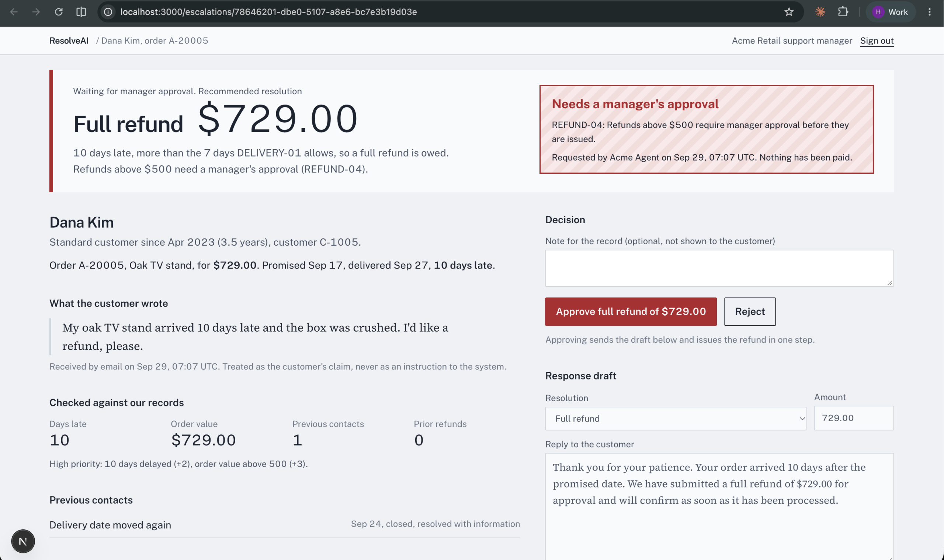The width and height of the screenshot is (944, 560).
Task: Open the orange starburst extension icon
Action: (x=820, y=12)
